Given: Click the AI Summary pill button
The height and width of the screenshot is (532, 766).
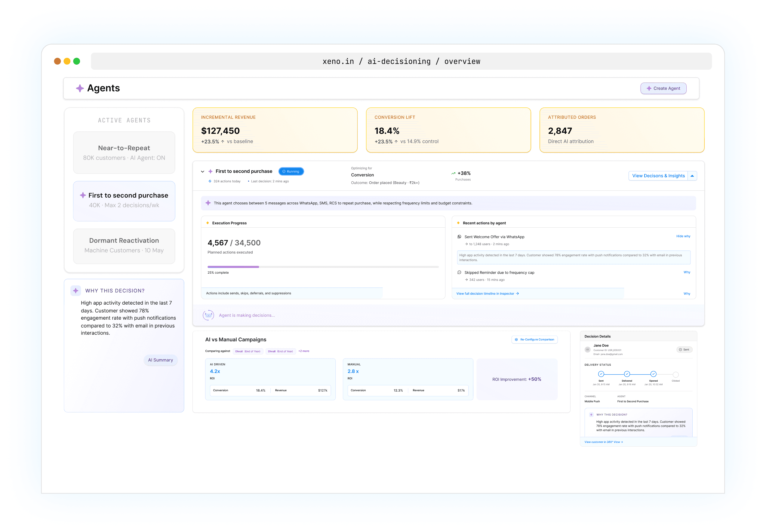Looking at the screenshot, I should (160, 360).
